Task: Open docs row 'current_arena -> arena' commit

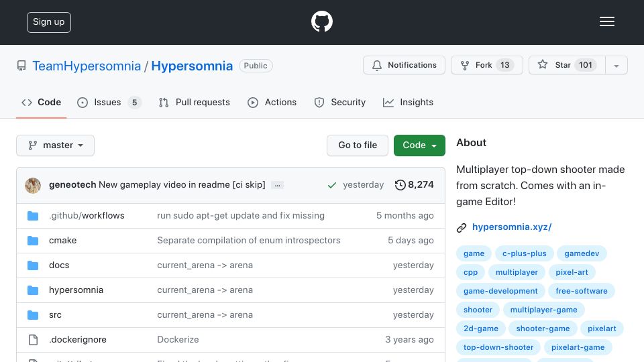Action: (x=205, y=265)
